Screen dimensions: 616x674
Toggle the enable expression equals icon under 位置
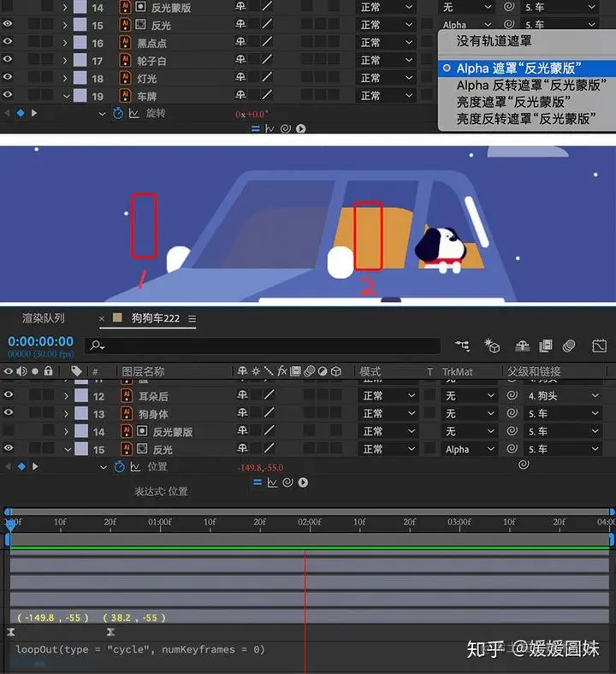257,482
